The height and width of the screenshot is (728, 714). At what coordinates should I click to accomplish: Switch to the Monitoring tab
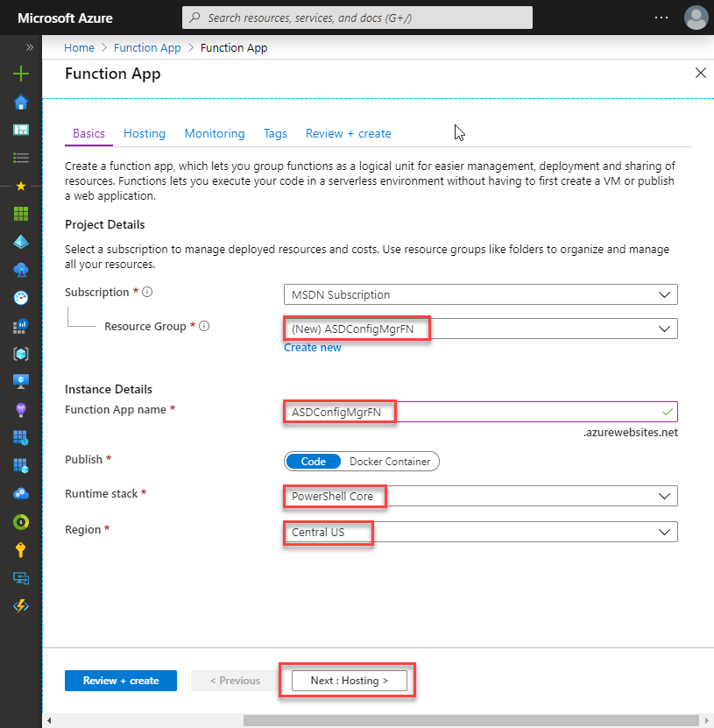215,134
